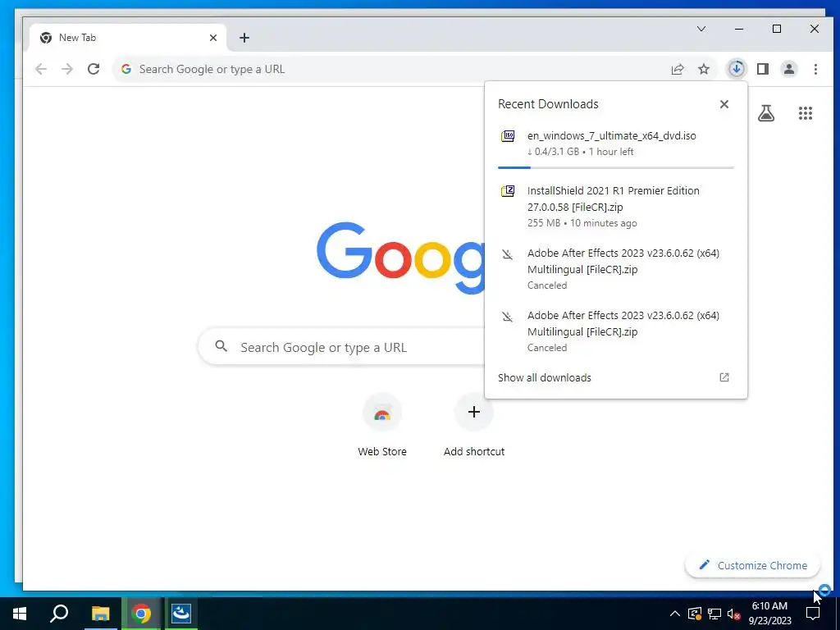Open a new tab with plus button
Screen dimensions: 840x630
(244, 38)
